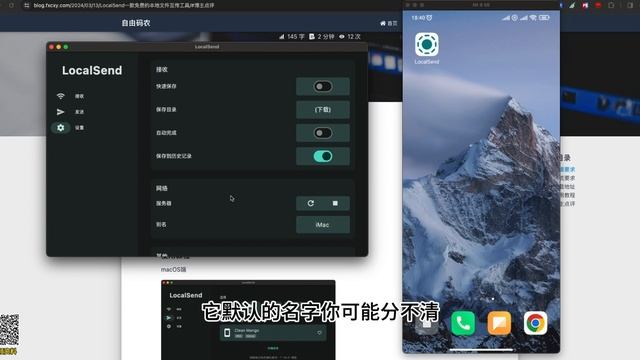Go to 首页 in the blog navigation
The width and height of the screenshot is (640, 360).
(x=389, y=23)
